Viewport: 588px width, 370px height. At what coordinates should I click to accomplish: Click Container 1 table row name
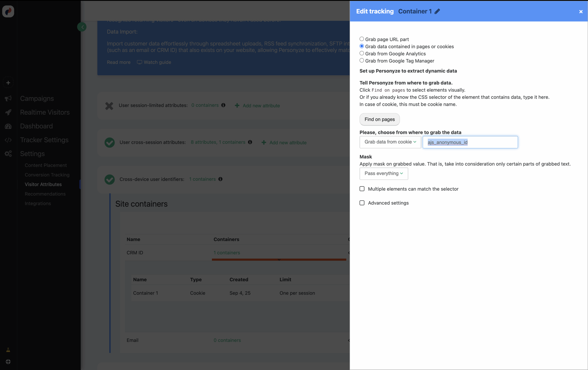(146, 293)
